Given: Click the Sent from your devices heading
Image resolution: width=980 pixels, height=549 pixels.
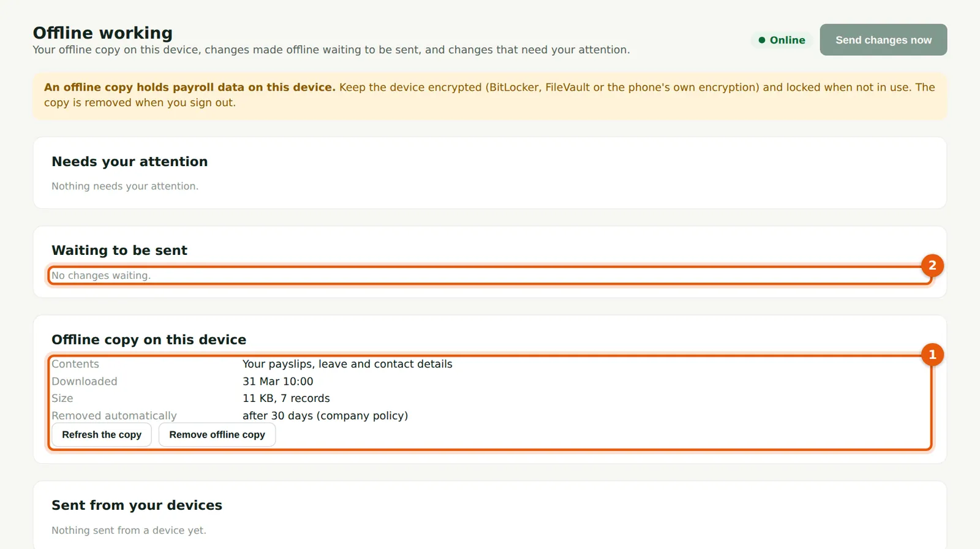Looking at the screenshot, I should pyautogui.click(x=137, y=505).
